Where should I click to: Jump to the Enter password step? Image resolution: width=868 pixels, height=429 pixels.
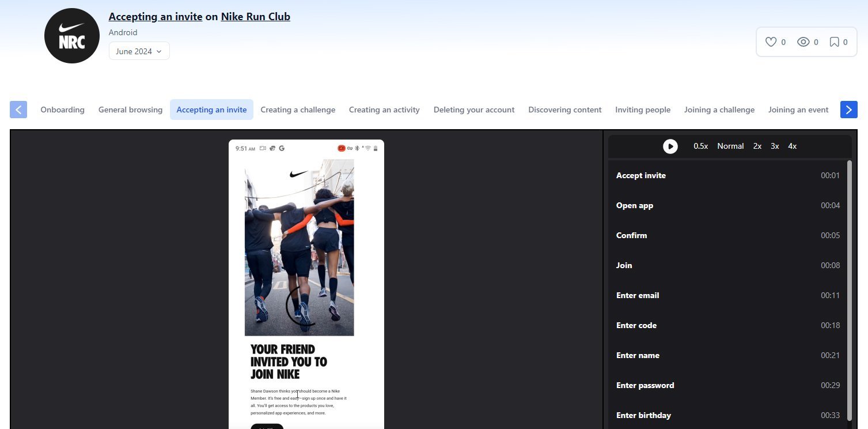tap(728, 385)
